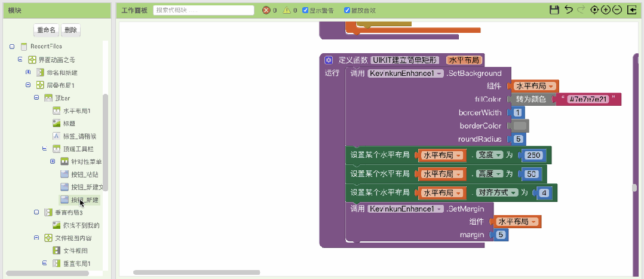
Task: Click the borderWidth number value 1
Action: pos(518,112)
